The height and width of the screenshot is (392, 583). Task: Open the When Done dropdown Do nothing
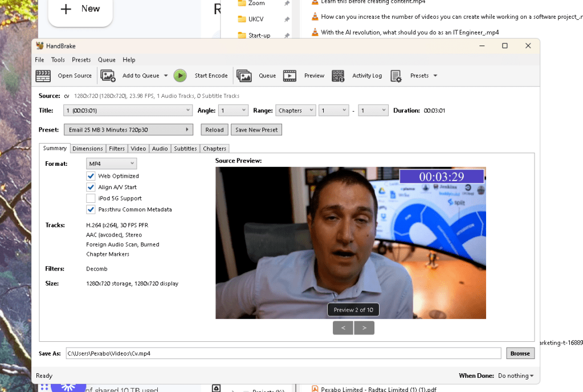(515, 375)
